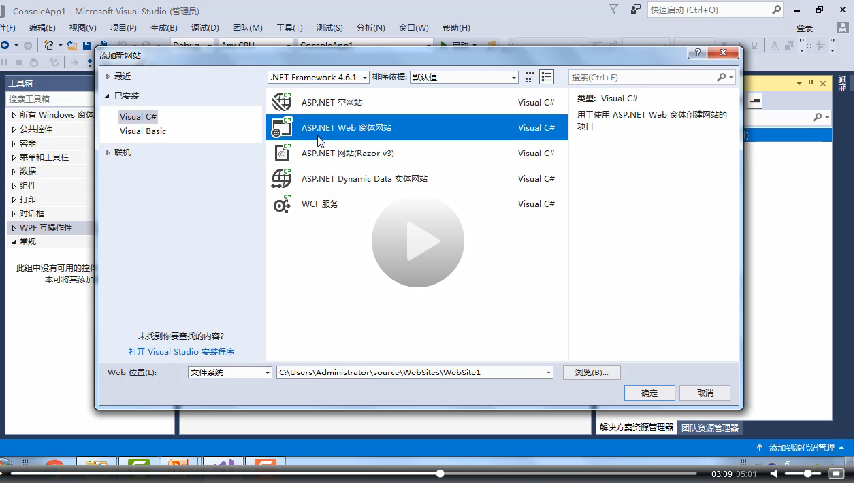Click the user account avatar icon
Screen dimensions: 868x486
[843, 27]
